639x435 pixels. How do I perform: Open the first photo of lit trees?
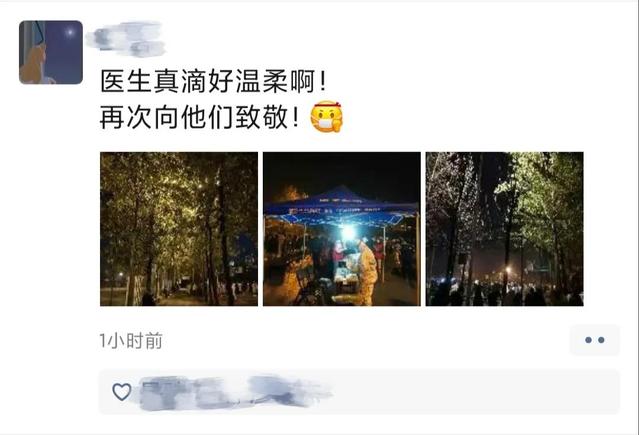tap(179, 229)
